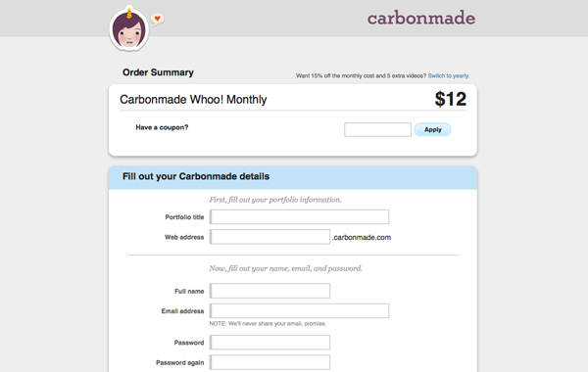Image resolution: width=588 pixels, height=372 pixels.
Task: Focus the coupon code field
Action: [377, 129]
